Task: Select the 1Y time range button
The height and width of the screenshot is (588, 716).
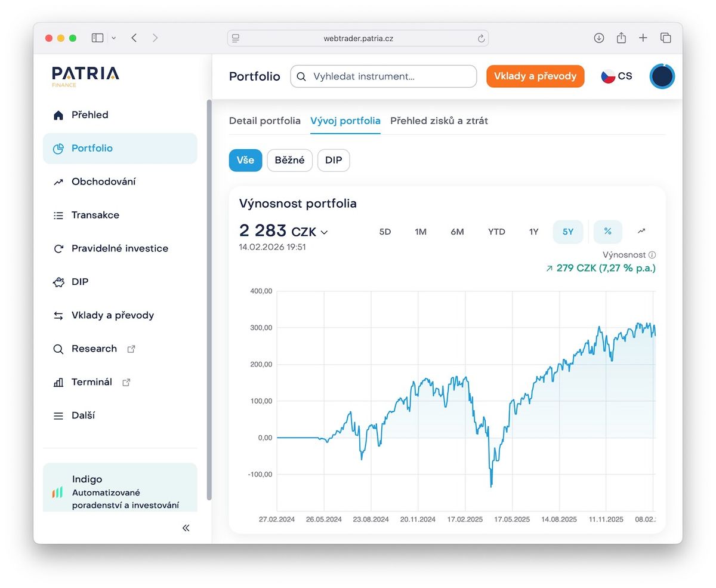Action: 533,232
